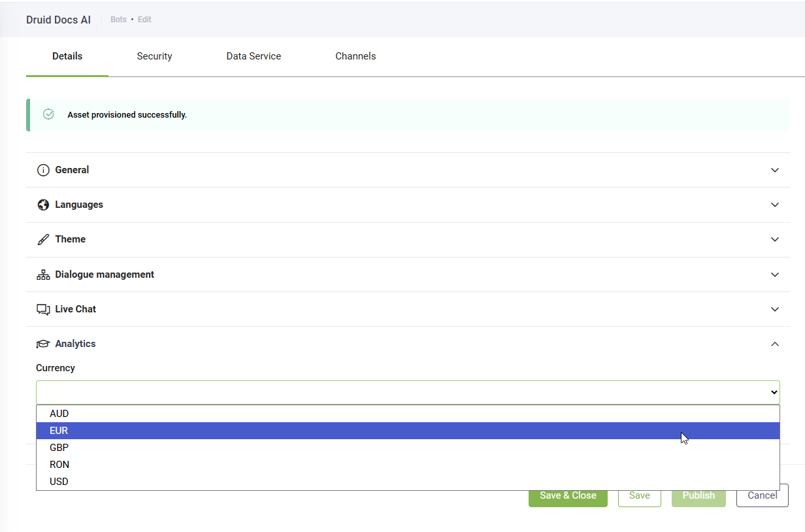The width and height of the screenshot is (805, 532).
Task: Click the Dialogue management hierarchy icon
Action: pyautogui.click(x=43, y=274)
